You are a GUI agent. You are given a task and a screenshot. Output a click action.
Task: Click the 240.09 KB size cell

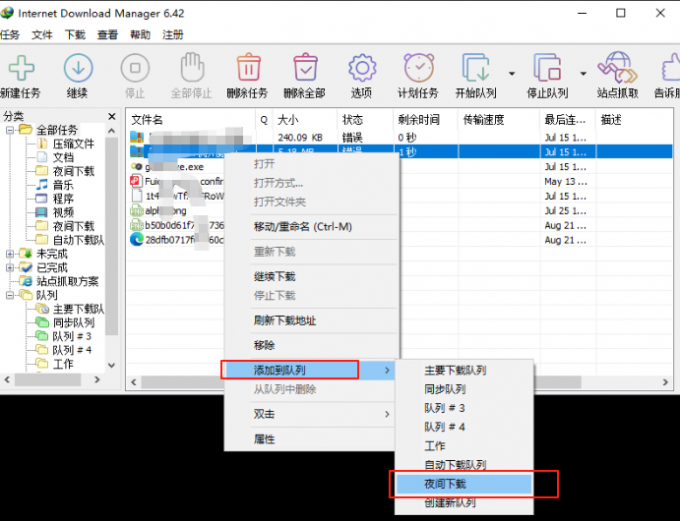point(300,138)
